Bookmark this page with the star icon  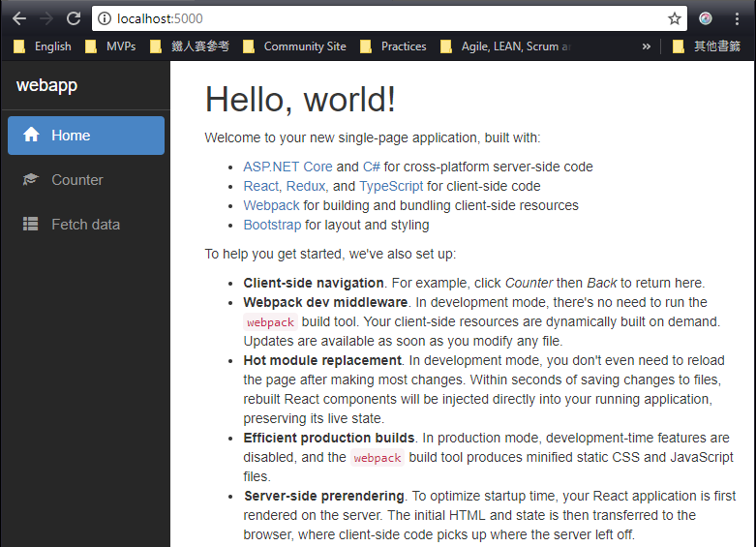(x=675, y=18)
